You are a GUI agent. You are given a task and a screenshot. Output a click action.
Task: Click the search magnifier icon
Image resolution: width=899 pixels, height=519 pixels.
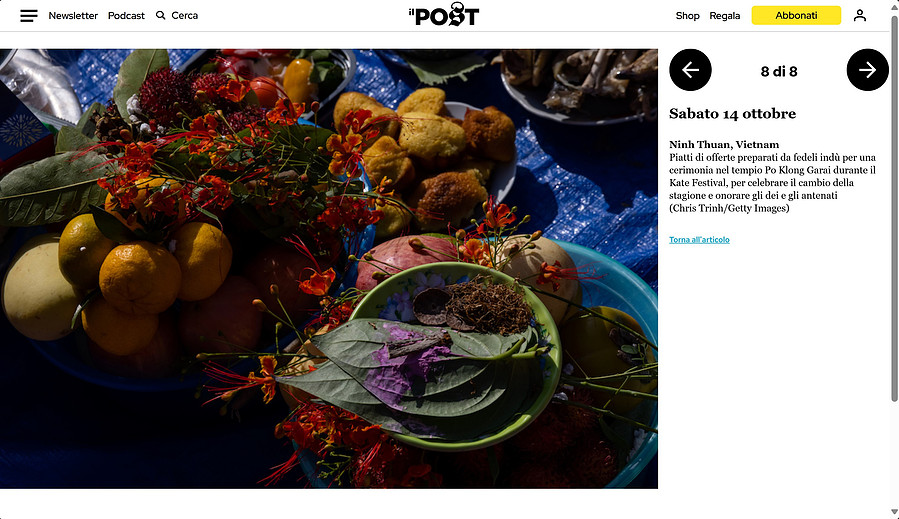pos(161,15)
